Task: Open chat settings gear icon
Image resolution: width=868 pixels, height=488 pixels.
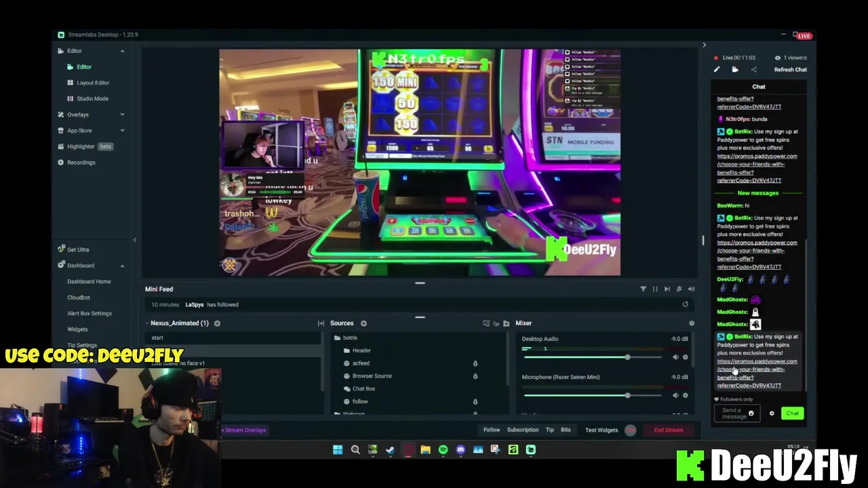Action: pyautogui.click(x=772, y=413)
